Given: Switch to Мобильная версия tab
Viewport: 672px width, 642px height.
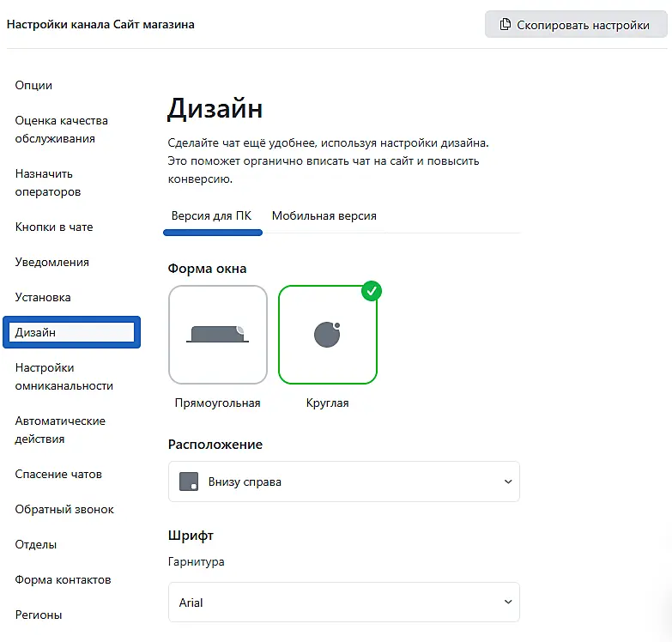Looking at the screenshot, I should 324,216.
